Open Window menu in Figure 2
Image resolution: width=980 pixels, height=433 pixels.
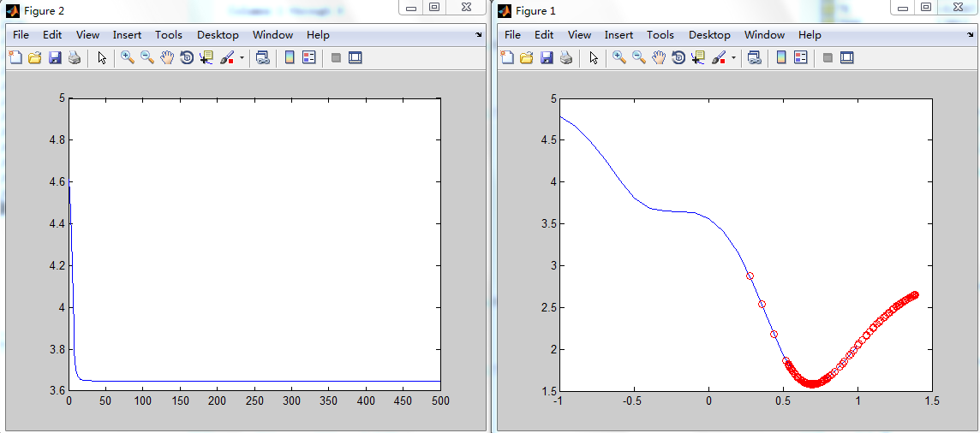click(272, 35)
